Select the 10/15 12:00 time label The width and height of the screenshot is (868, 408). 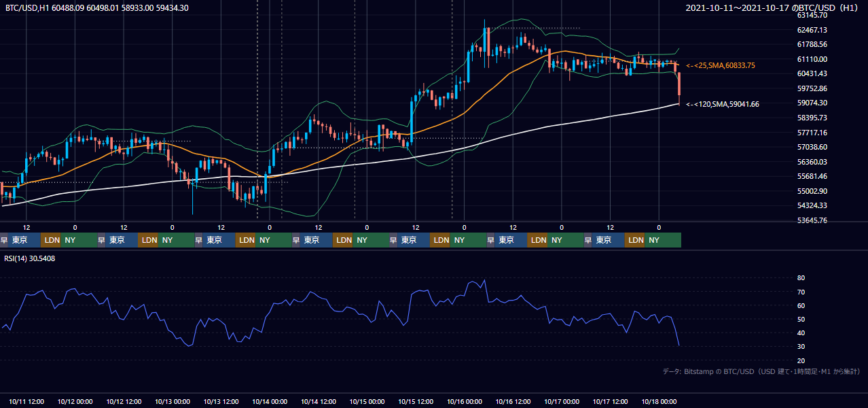point(416,402)
